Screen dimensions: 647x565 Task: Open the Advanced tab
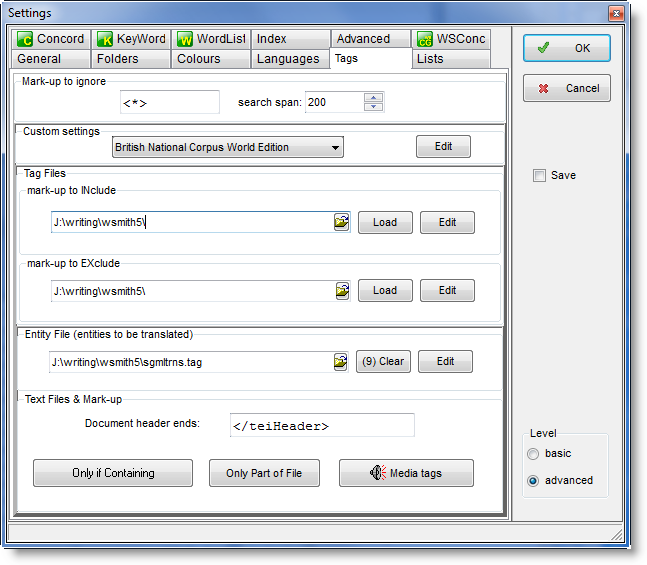(371, 39)
